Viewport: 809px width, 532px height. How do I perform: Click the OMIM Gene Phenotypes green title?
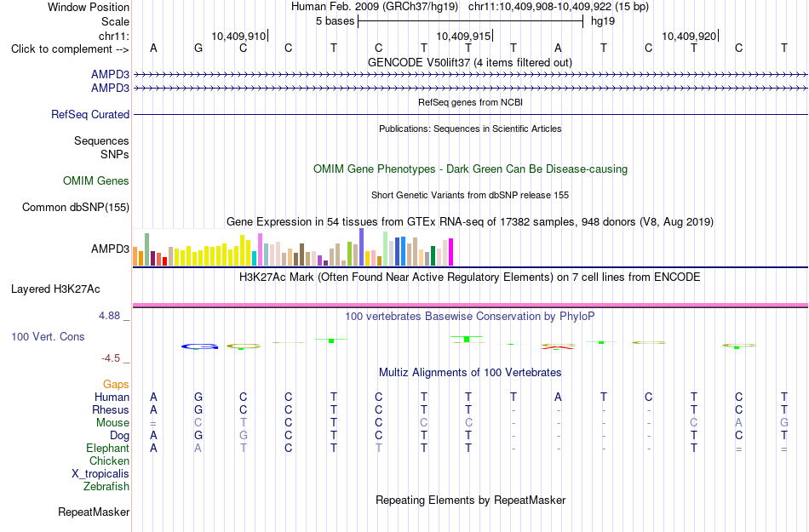tap(470, 169)
